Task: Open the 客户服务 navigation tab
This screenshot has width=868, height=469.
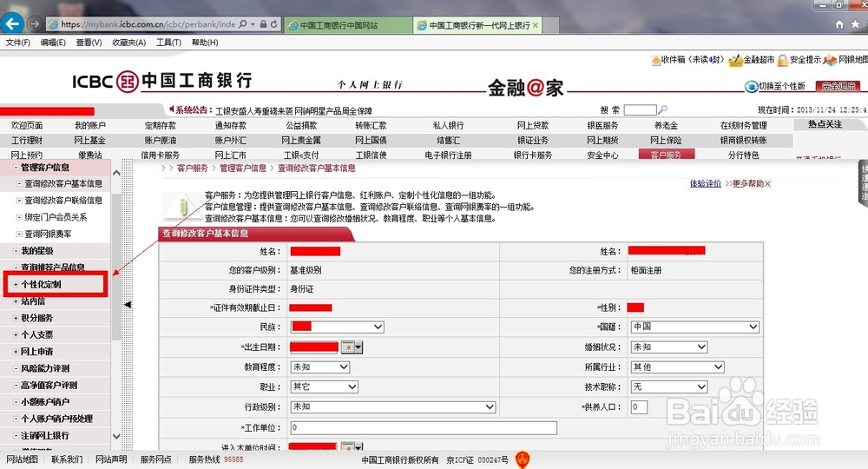Action: pos(666,155)
